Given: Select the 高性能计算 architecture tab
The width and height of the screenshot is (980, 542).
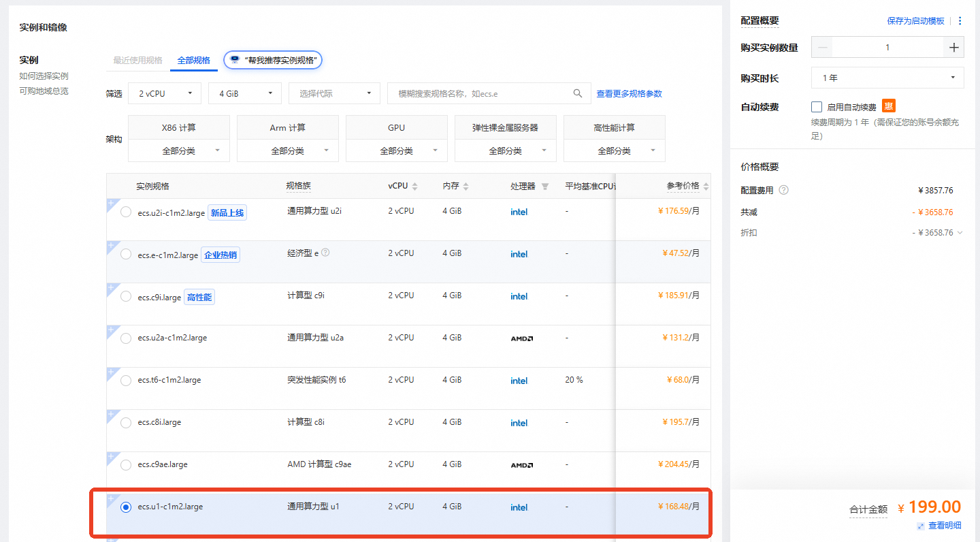Looking at the screenshot, I should [615, 127].
